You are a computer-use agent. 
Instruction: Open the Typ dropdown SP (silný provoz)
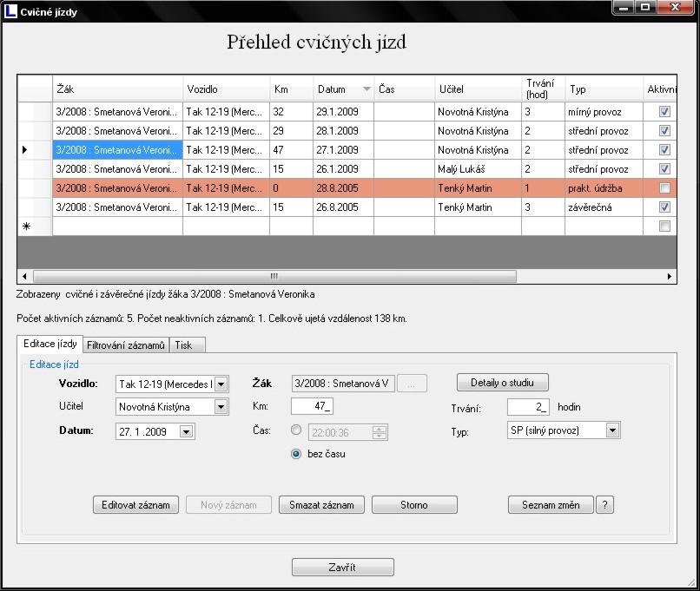click(613, 430)
